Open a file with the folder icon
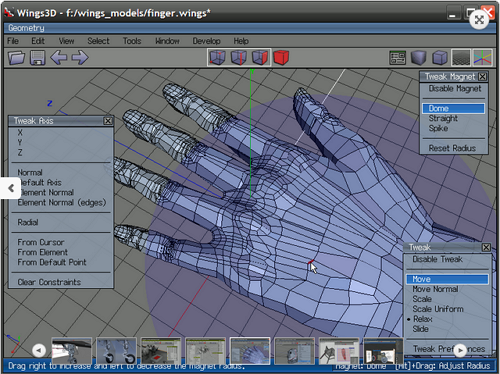 pyautogui.click(x=16, y=58)
